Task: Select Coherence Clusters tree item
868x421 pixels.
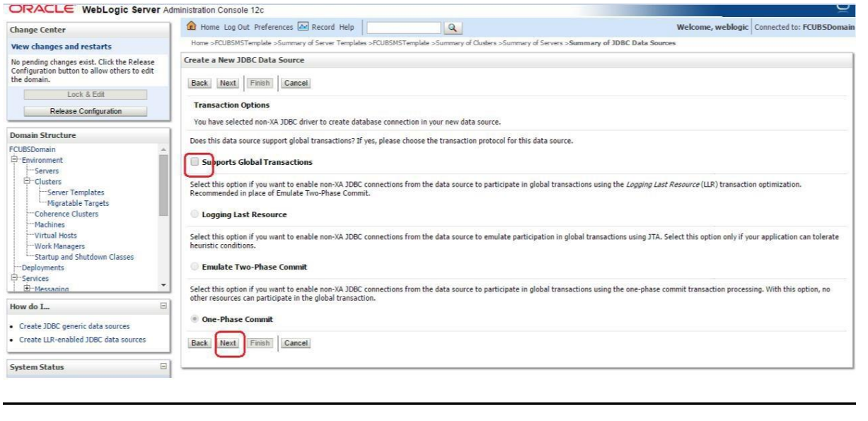Action: tap(66, 214)
